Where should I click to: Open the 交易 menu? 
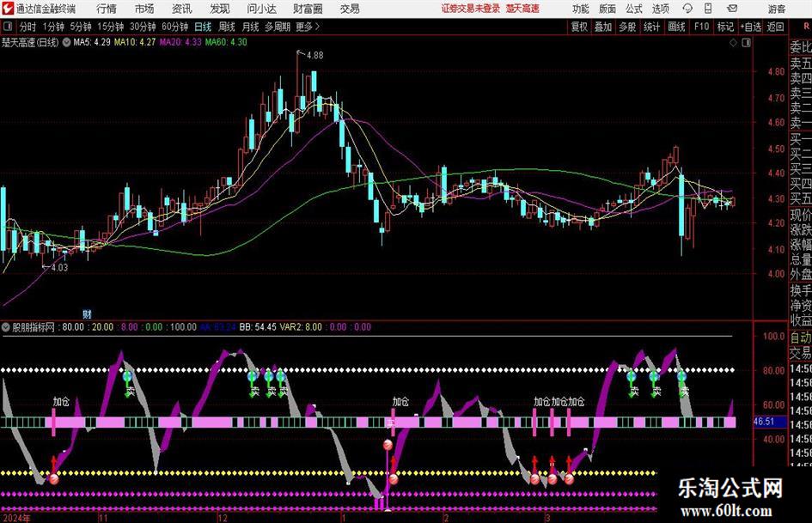click(x=350, y=9)
